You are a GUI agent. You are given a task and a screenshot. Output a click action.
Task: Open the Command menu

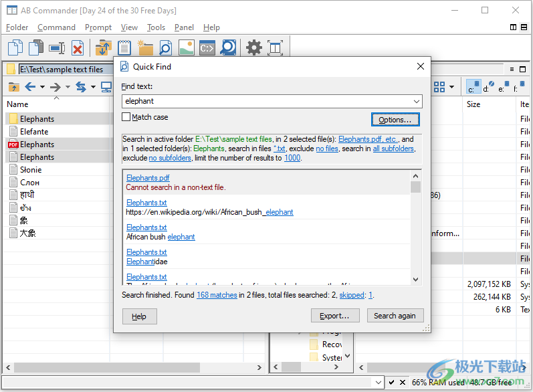tap(56, 27)
